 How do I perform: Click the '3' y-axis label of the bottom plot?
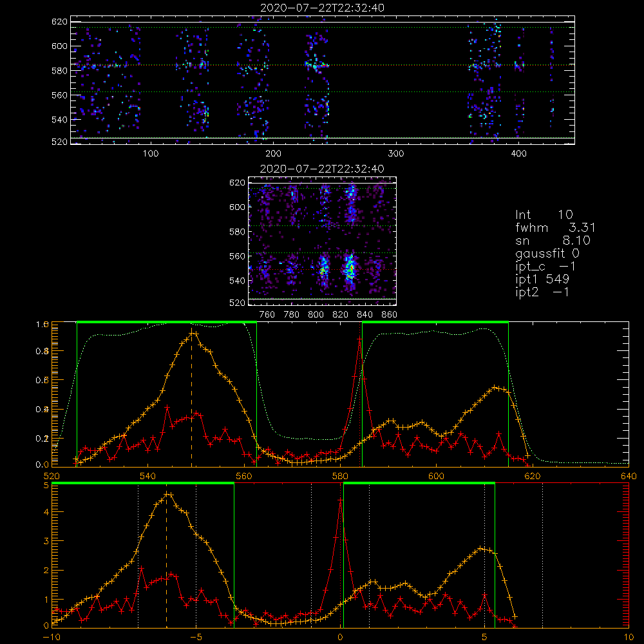tap(46, 542)
